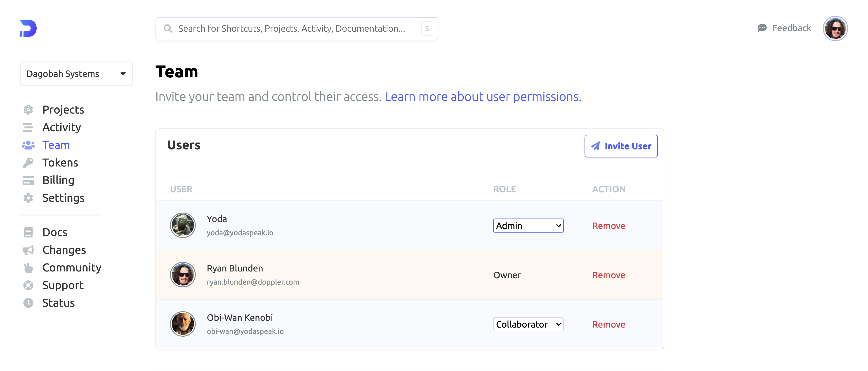Screen dimensions: 868x371
Task: Click the profile avatar in top right
Action: (x=835, y=28)
